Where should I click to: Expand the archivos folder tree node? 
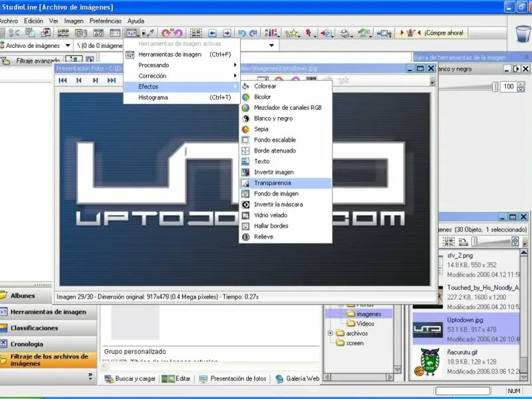(x=330, y=333)
